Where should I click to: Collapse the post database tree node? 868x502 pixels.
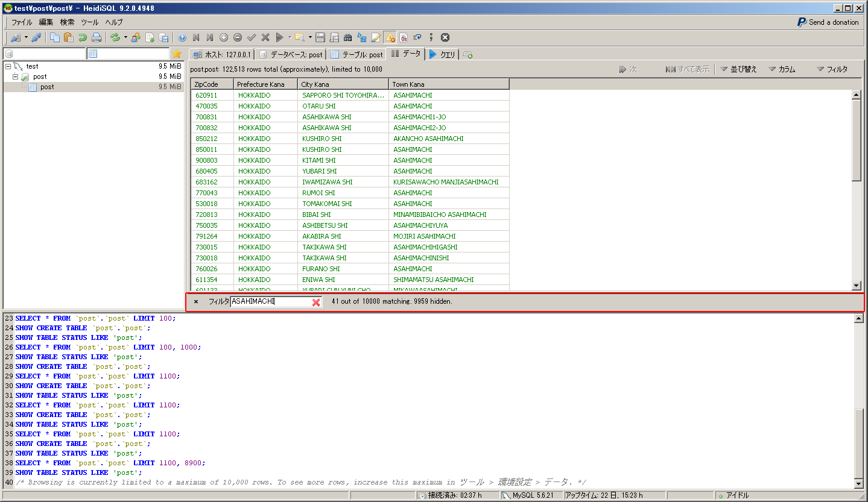[x=16, y=77]
